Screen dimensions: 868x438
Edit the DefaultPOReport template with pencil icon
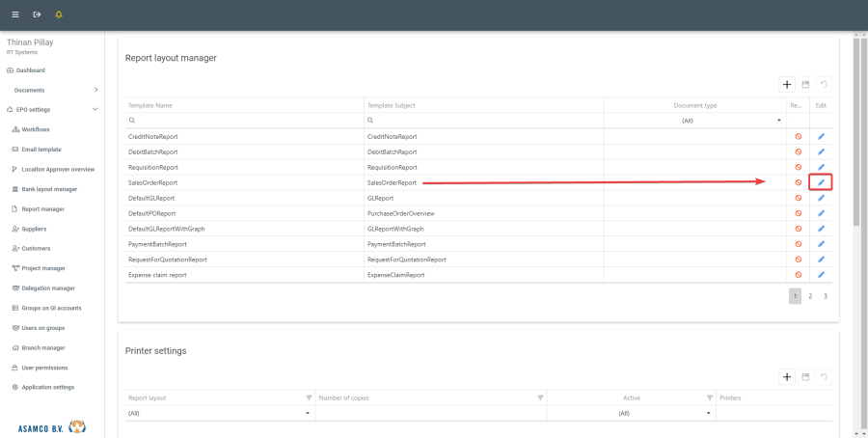coord(821,213)
